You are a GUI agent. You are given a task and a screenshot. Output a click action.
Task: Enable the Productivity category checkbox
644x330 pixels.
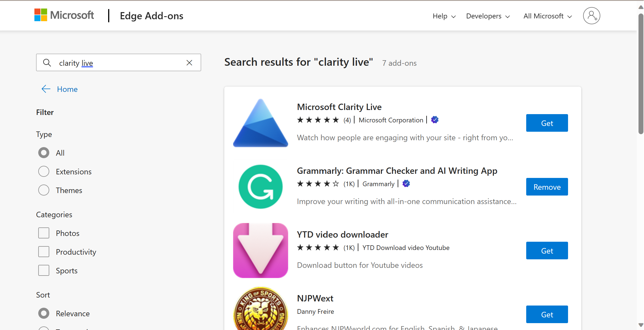point(44,252)
